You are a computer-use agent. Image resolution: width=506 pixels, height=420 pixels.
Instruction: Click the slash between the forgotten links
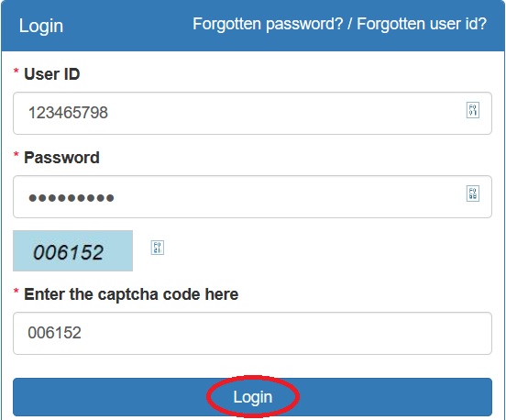pos(350,24)
